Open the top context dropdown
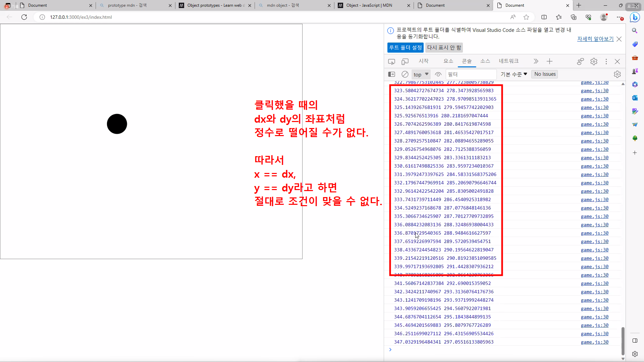The height and width of the screenshot is (362, 644). click(421, 74)
